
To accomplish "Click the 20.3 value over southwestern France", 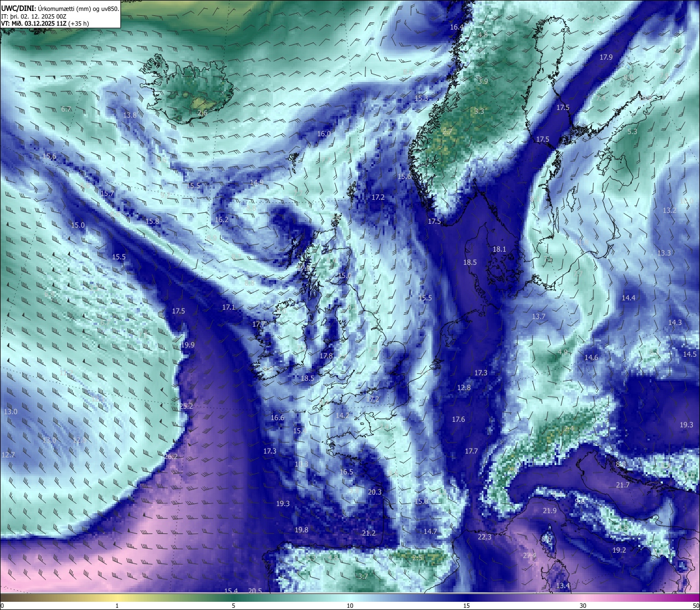I will click(x=375, y=492).
